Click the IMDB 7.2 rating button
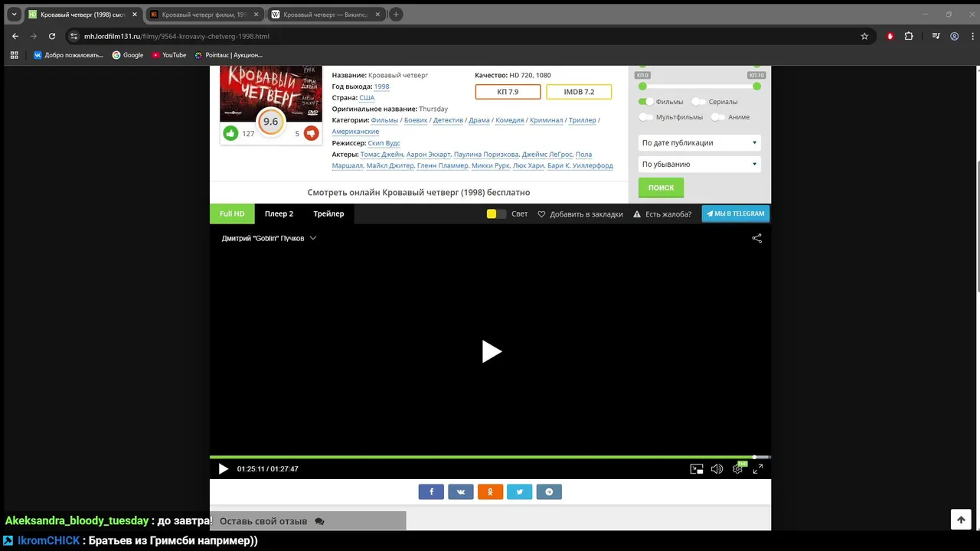Image resolution: width=980 pixels, height=551 pixels. (579, 92)
